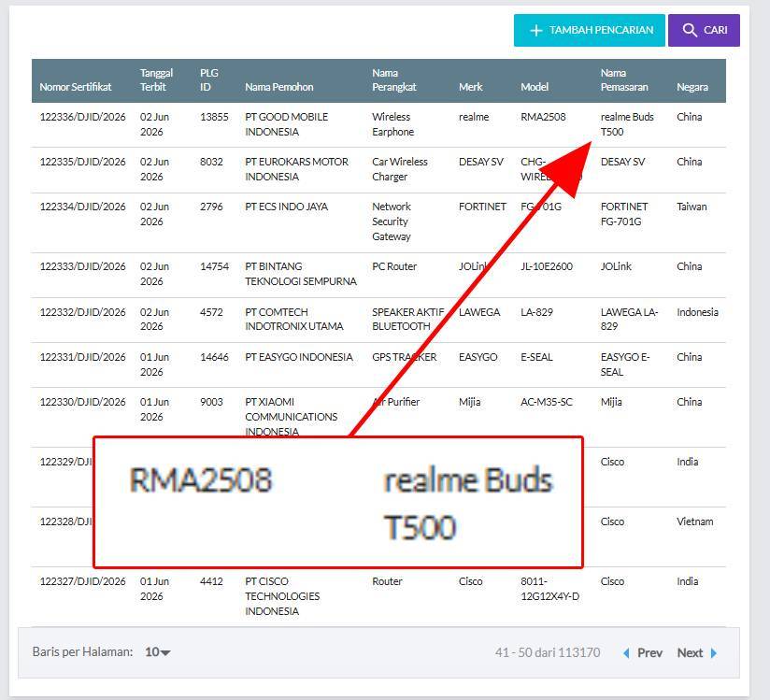Click PT BINTANG TEKNOLOGI SEMPURNA cell
The image size is (770, 700).
[301, 274]
